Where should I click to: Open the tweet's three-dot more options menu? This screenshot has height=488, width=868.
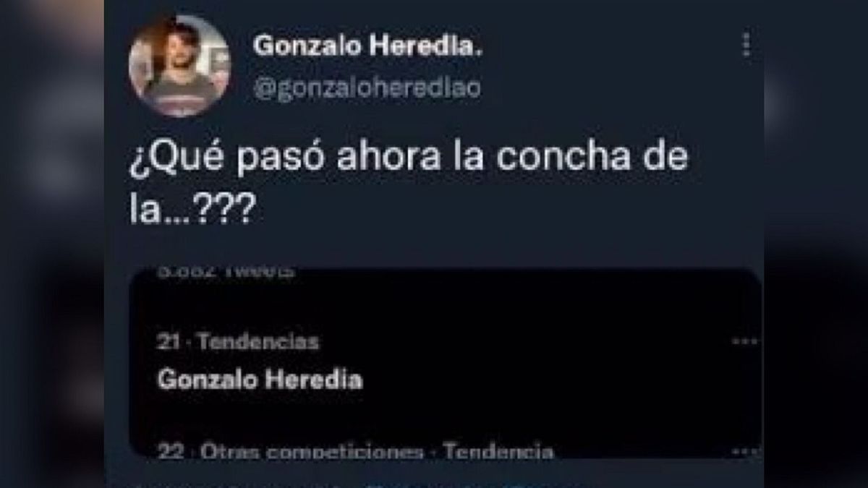746,45
